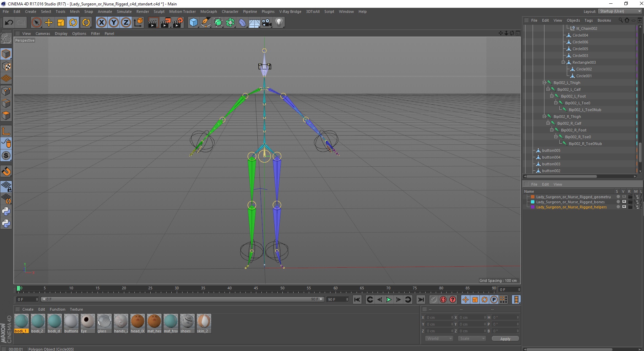The width and height of the screenshot is (644, 351).
Task: Open material manager Function menu
Action: (x=57, y=309)
